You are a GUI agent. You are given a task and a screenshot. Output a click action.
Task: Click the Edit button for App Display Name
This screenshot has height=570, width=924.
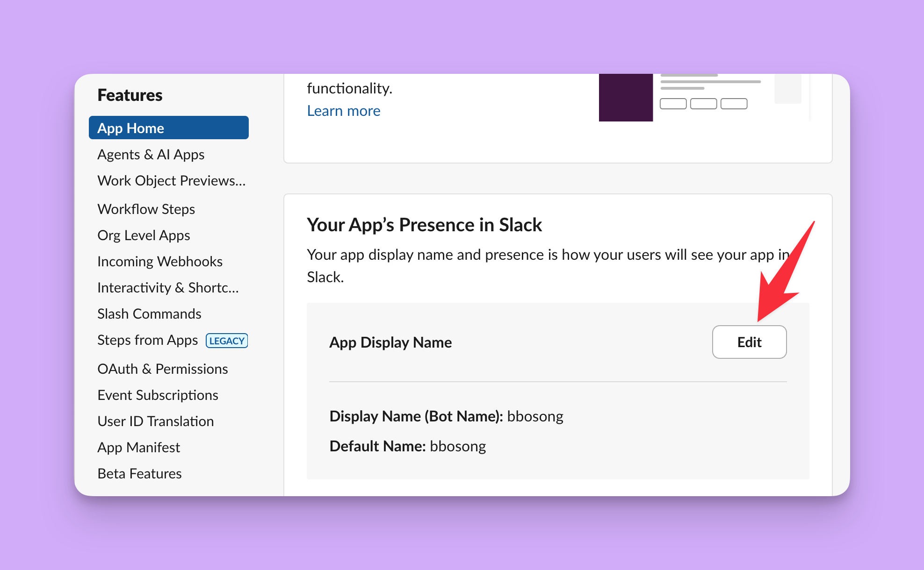coord(749,342)
